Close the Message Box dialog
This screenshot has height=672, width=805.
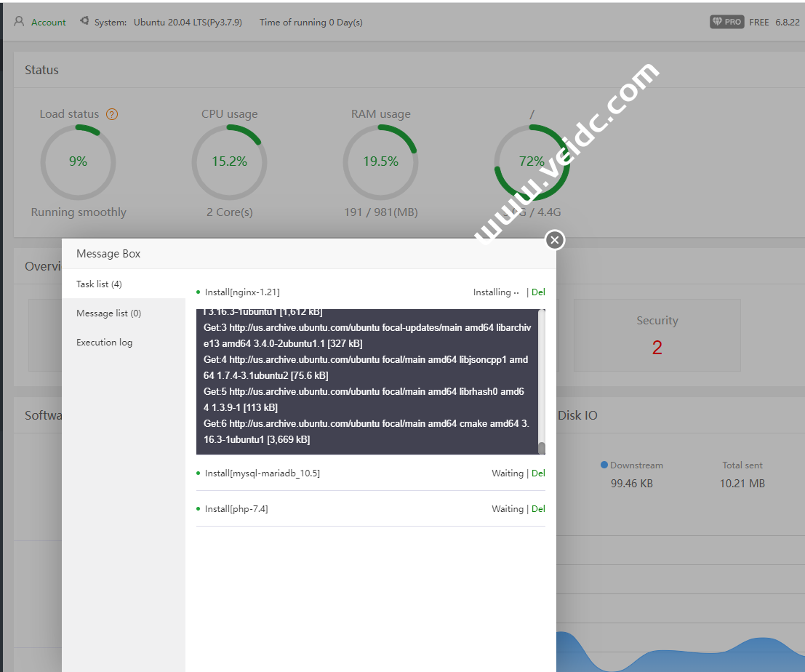coord(555,239)
